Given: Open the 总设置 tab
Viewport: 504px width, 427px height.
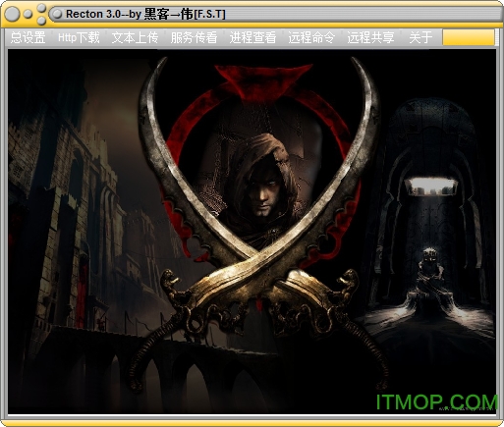Looking at the screenshot, I should (28, 37).
